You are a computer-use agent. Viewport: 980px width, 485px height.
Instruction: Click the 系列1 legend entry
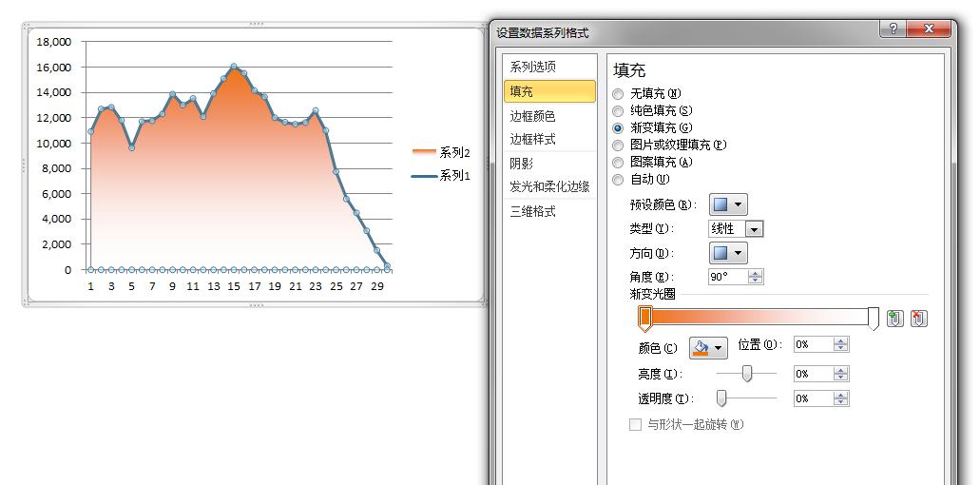(x=441, y=176)
